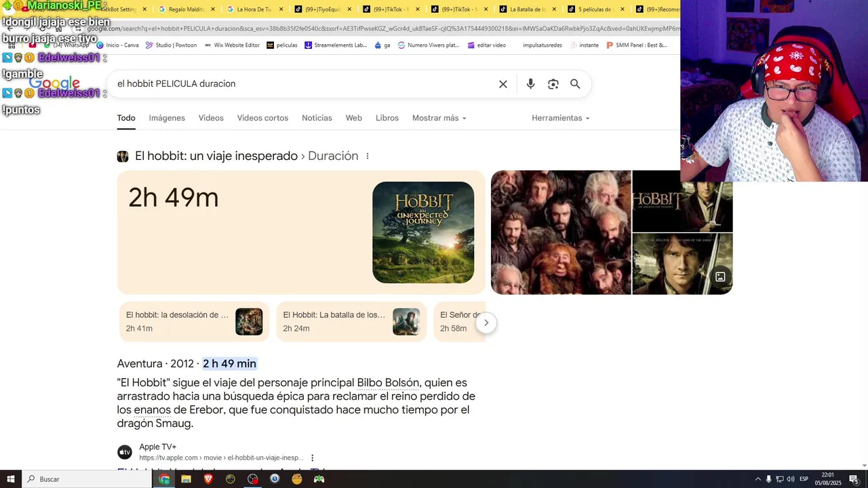Expand the Herramientas dropdown

pos(561,118)
